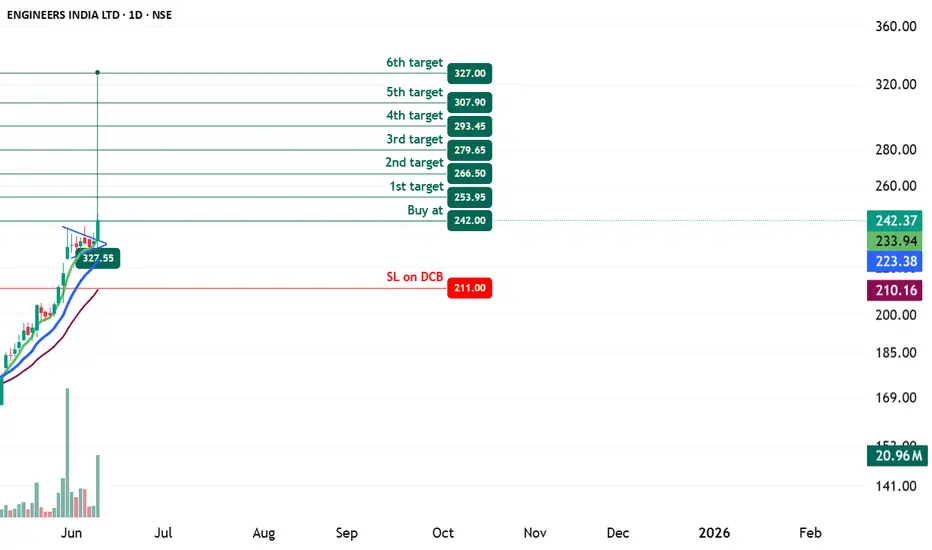Viewport: 932px width, 550px height.
Task: Click the blue 223.38 moving average tag
Action: [x=895, y=261]
